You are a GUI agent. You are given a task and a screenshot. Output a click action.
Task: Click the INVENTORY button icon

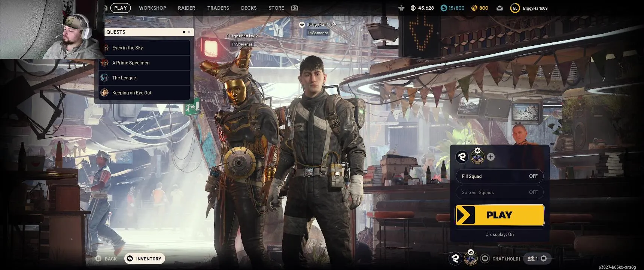click(x=130, y=258)
